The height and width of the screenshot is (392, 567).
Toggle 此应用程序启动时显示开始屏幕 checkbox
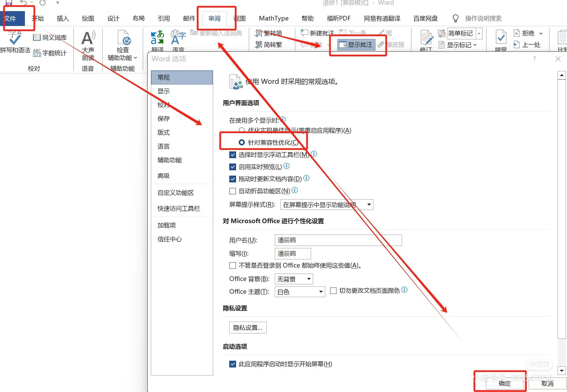(x=233, y=364)
